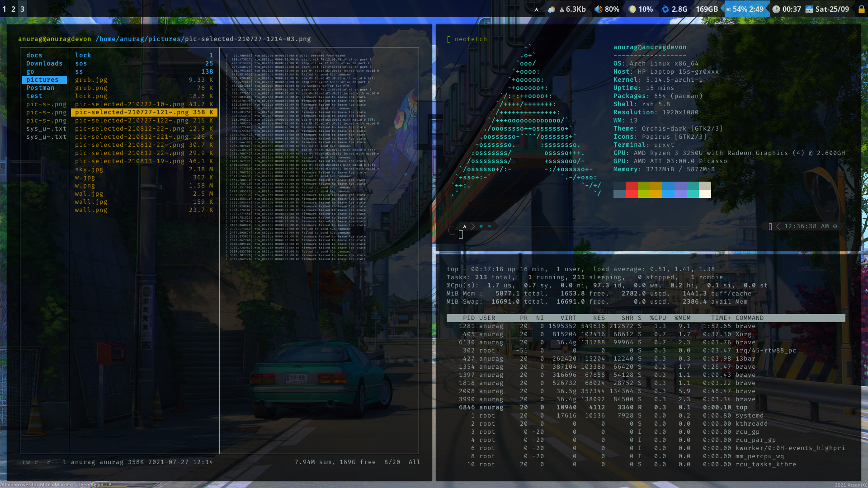Select the Postman folder in ranger
The height and width of the screenshot is (488, 868).
coord(40,88)
